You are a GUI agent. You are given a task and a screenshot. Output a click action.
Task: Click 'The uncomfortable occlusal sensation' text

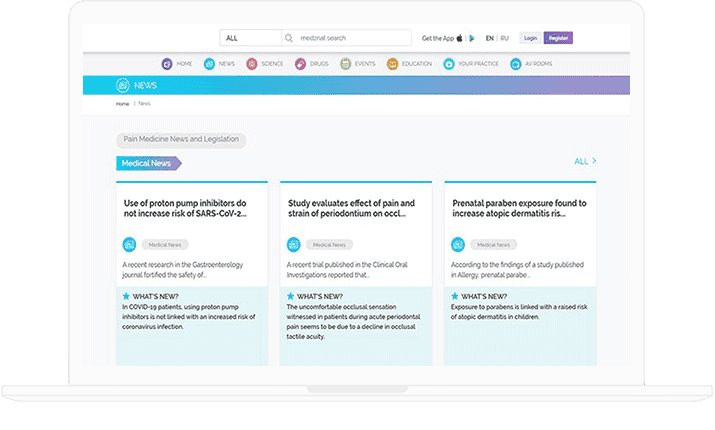(x=353, y=321)
